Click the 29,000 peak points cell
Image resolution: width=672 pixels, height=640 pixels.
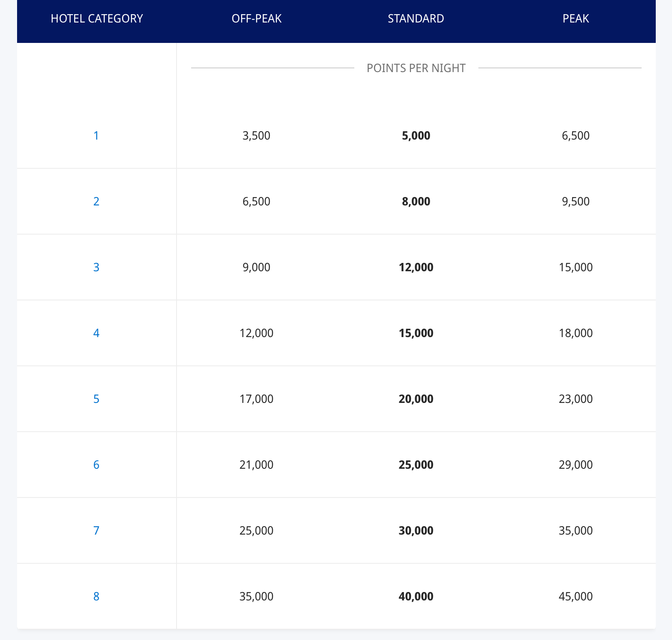pyautogui.click(x=576, y=465)
